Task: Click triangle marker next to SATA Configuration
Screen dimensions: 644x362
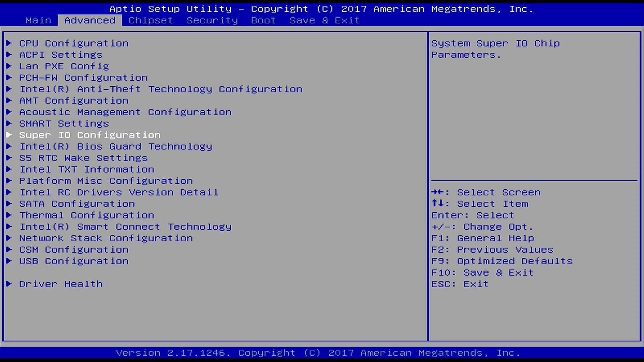Action: (9, 204)
